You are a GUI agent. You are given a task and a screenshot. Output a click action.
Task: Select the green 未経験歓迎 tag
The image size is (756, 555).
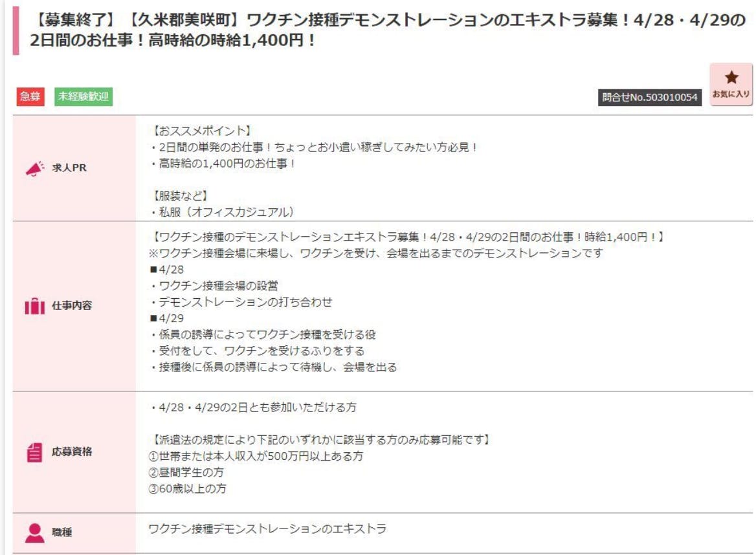pyautogui.click(x=83, y=97)
